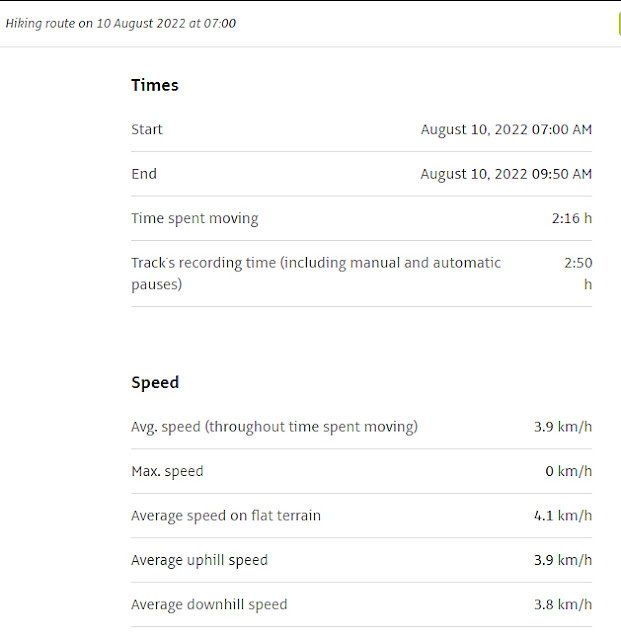Select the Times section heading

155,85
